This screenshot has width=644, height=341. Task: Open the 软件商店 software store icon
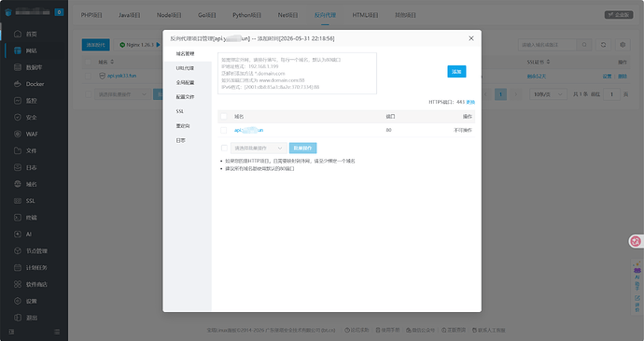[18, 284]
